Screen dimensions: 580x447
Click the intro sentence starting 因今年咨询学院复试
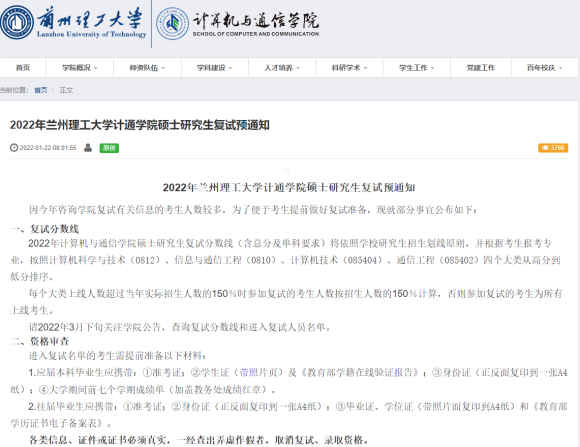253,210
